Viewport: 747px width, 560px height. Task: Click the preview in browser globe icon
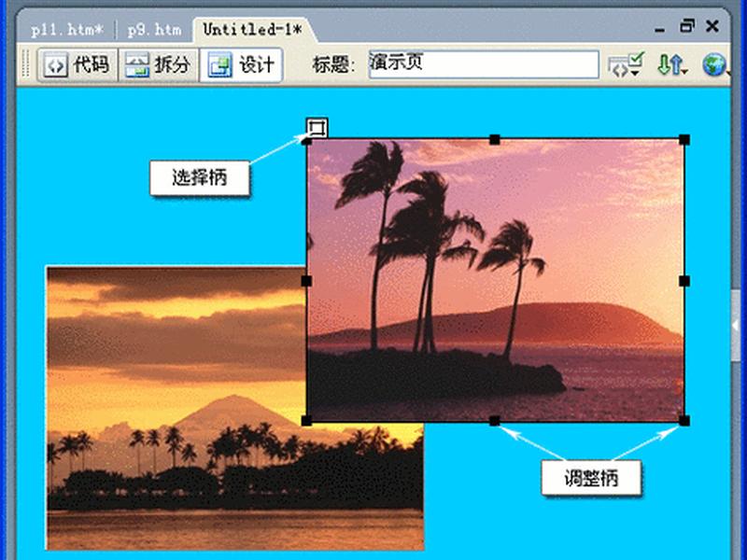coord(714,64)
